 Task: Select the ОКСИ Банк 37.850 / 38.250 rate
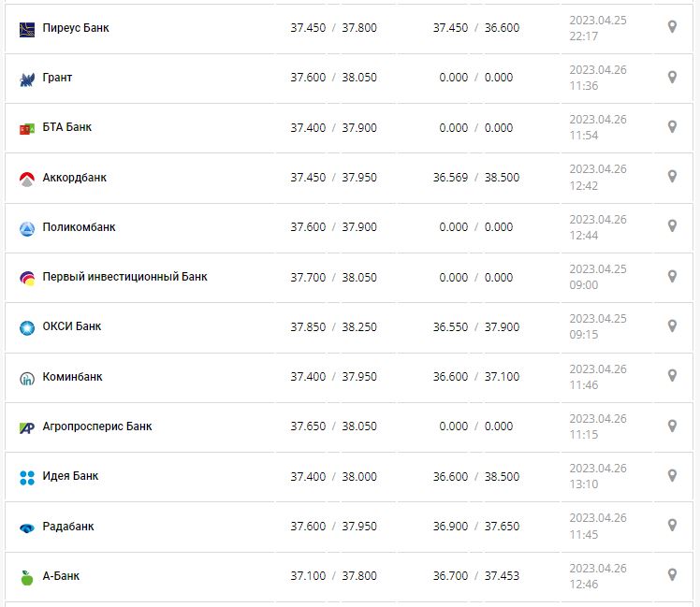333,327
